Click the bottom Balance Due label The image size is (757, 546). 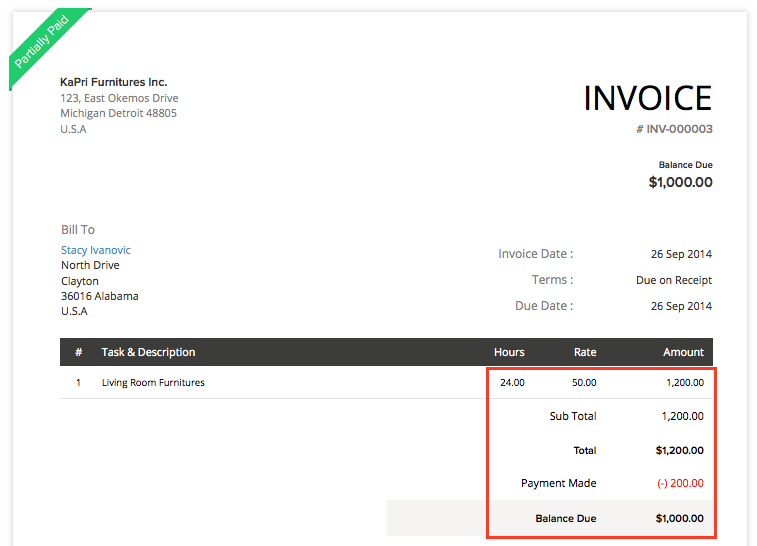tap(565, 518)
